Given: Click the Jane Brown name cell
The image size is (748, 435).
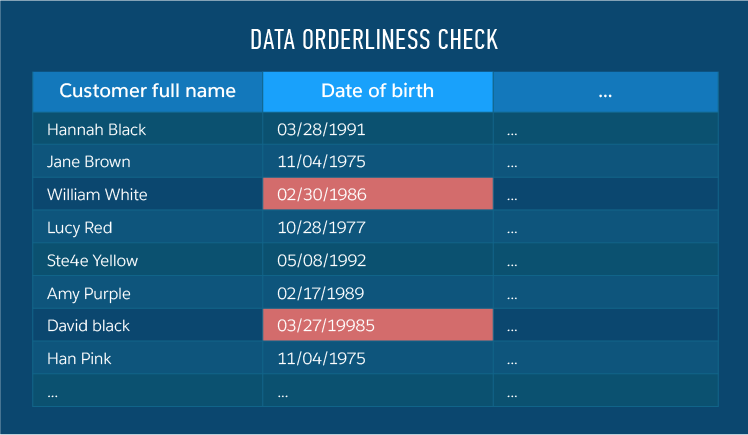Looking at the screenshot, I should point(89,162).
